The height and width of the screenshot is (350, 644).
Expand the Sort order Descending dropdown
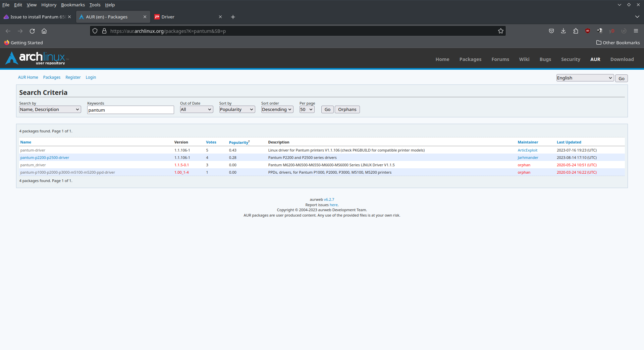coord(277,109)
